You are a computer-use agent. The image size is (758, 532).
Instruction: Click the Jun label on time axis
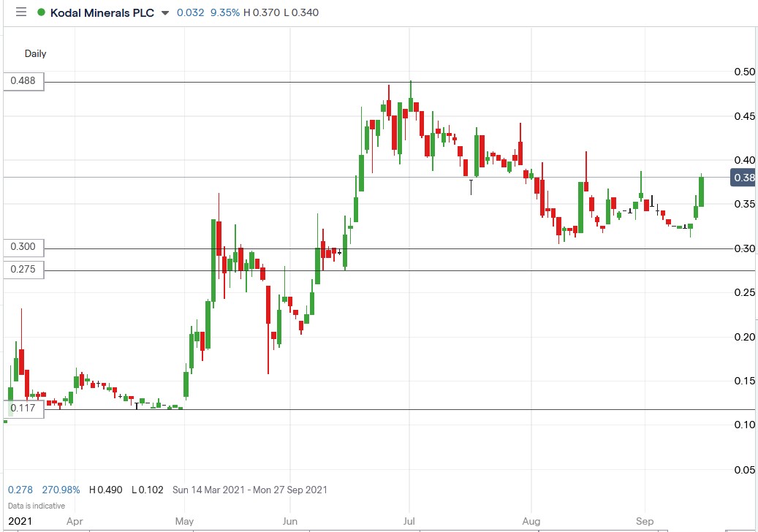[289, 521]
